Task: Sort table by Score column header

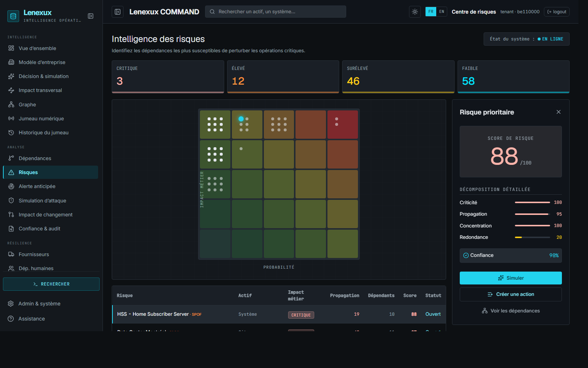Action: tap(410, 296)
